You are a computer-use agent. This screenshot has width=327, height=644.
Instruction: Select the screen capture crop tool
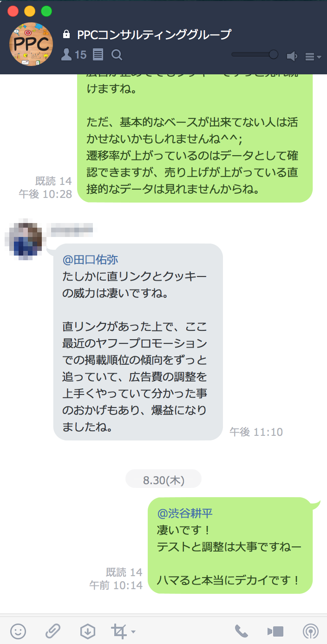[x=119, y=631]
